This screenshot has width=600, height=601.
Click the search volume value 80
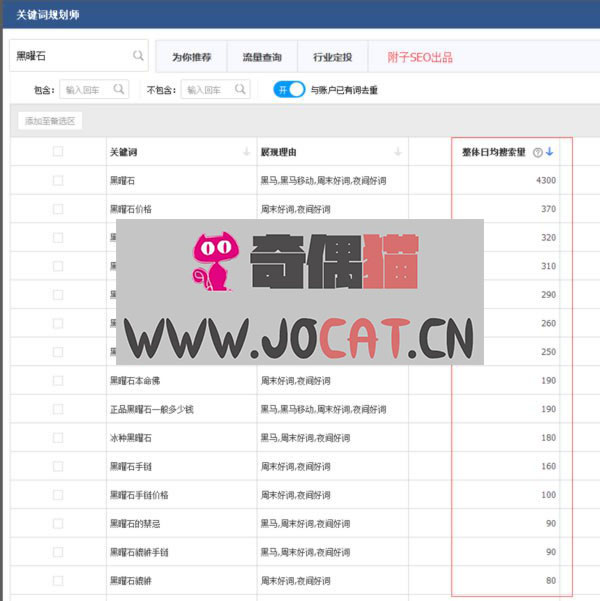click(x=551, y=580)
